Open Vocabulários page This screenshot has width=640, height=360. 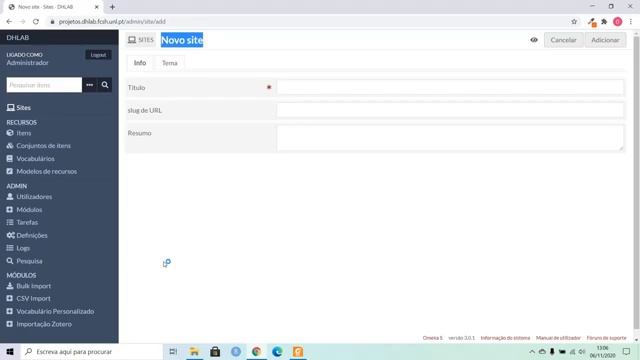point(31,158)
